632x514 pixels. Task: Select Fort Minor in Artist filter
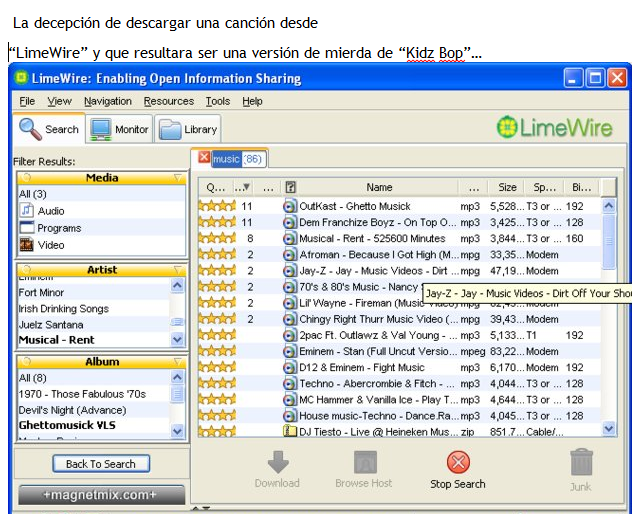(x=41, y=292)
